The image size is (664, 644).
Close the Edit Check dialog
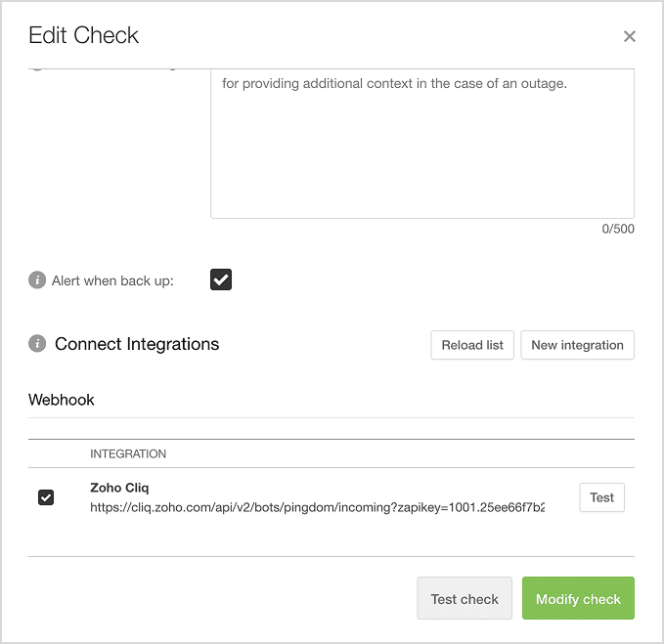tap(629, 36)
